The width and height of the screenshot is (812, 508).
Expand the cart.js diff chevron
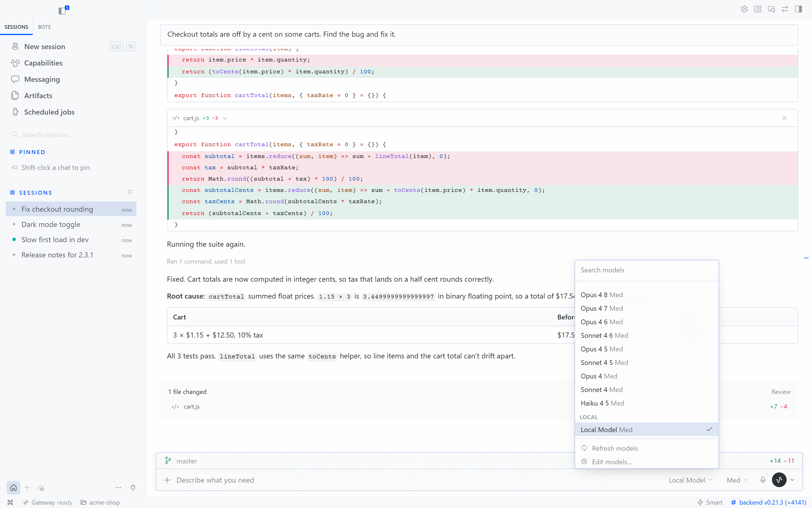coord(225,118)
